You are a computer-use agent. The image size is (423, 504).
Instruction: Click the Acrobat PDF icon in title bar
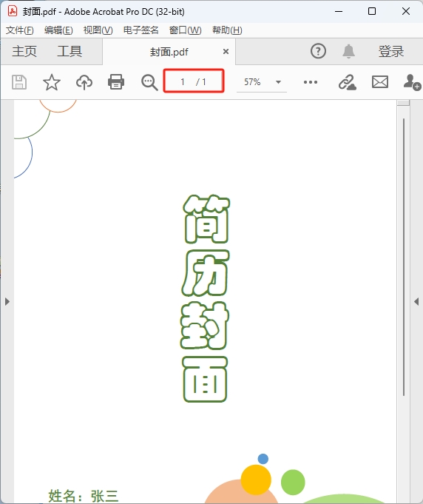click(x=13, y=11)
